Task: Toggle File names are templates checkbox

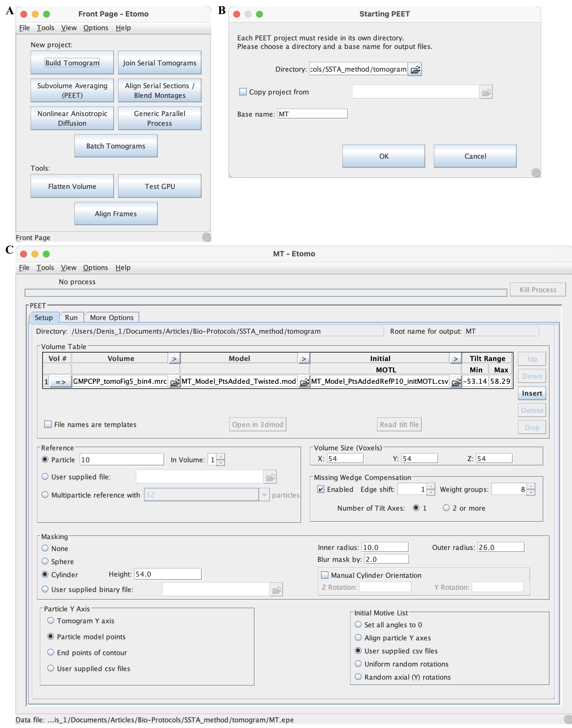Action: click(x=48, y=424)
